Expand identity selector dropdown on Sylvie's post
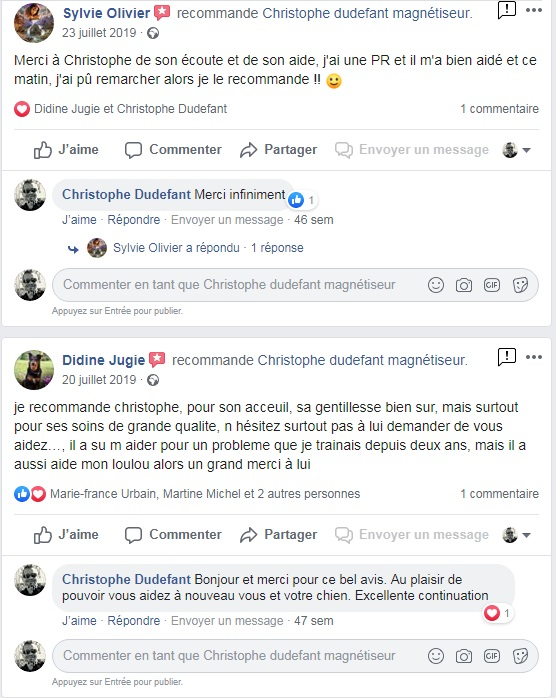Screen dimensions: 556x698 point(516,150)
